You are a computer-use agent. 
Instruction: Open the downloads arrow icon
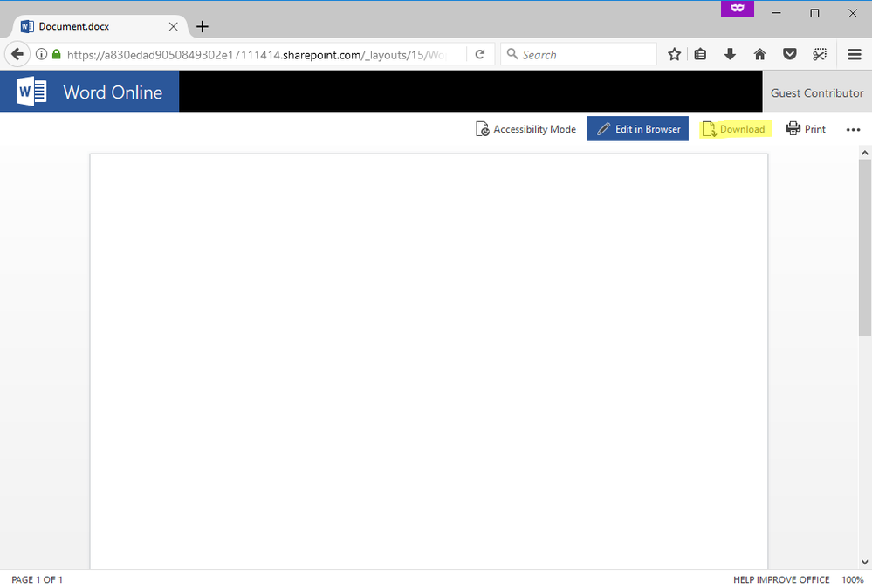click(x=731, y=54)
